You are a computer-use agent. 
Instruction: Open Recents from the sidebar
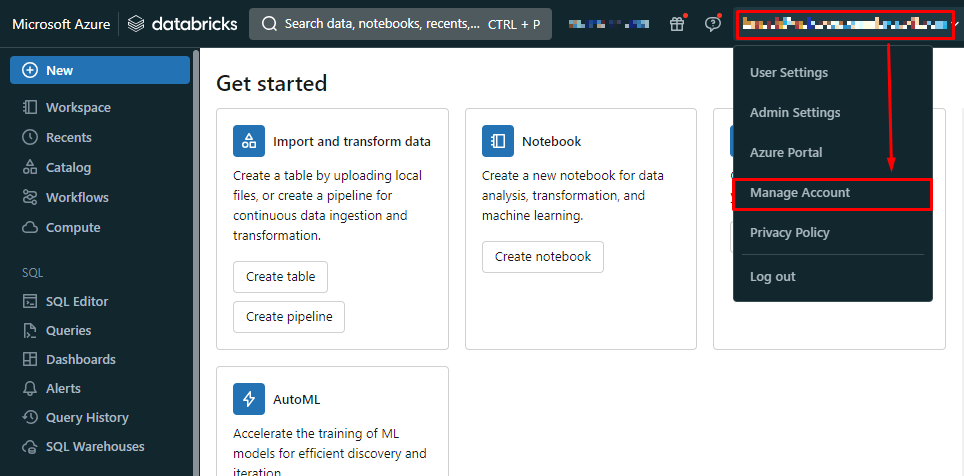(x=68, y=138)
